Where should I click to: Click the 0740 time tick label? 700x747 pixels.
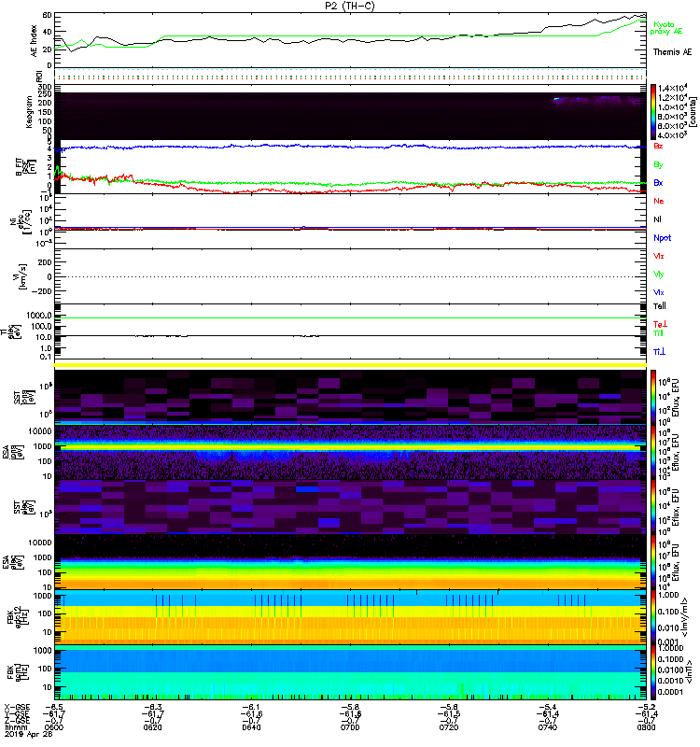click(547, 727)
